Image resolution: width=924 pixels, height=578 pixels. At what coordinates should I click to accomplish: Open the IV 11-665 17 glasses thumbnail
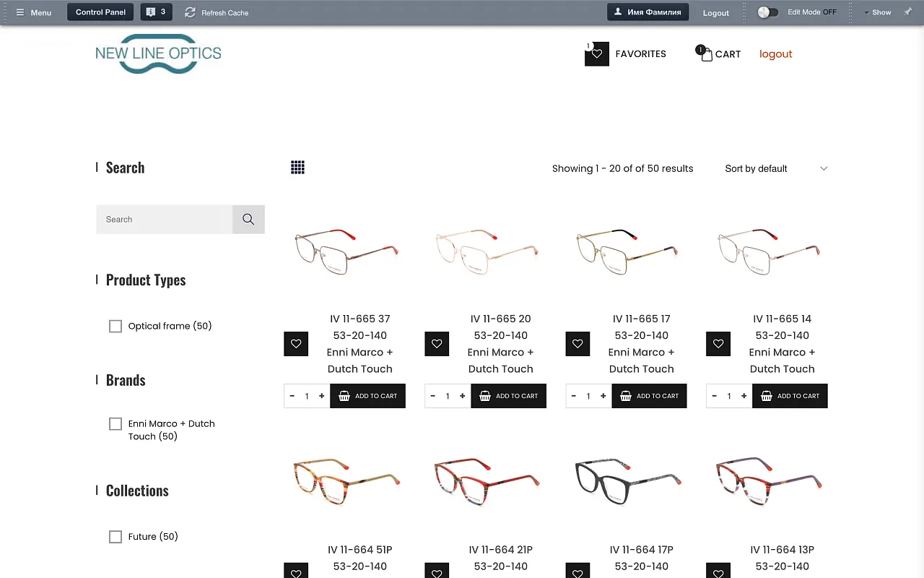(627, 251)
